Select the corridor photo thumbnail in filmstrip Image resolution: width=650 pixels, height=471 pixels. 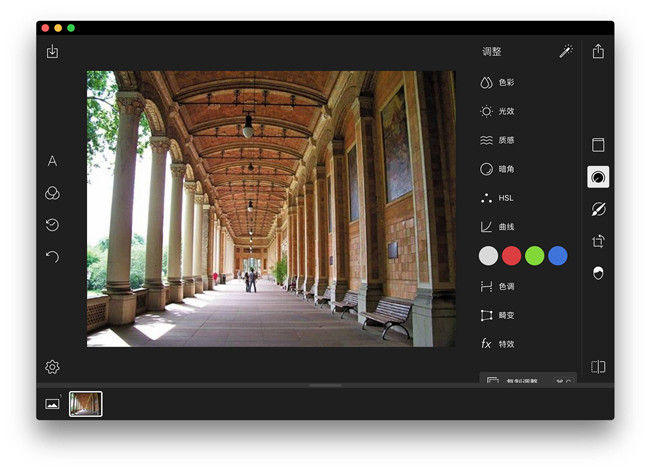(85, 404)
